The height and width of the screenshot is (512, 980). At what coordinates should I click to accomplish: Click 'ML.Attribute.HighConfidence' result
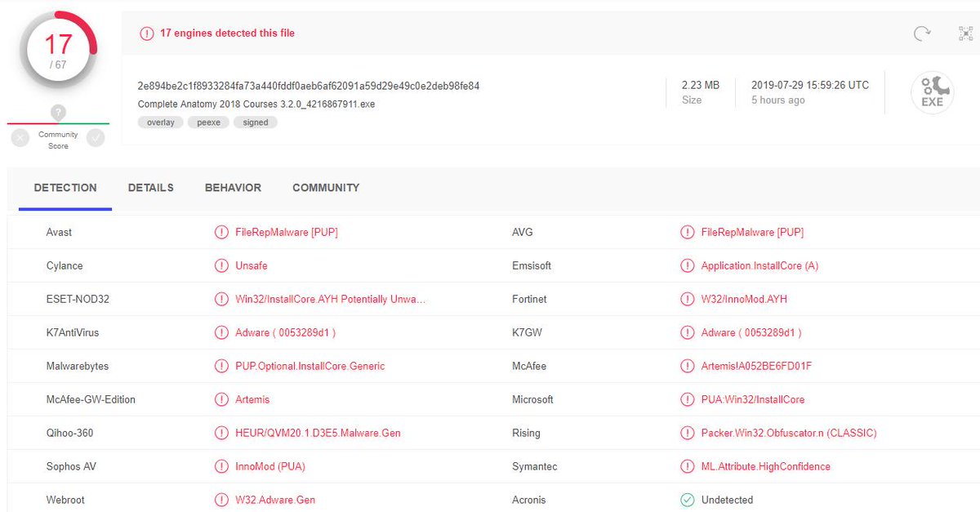click(766, 467)
